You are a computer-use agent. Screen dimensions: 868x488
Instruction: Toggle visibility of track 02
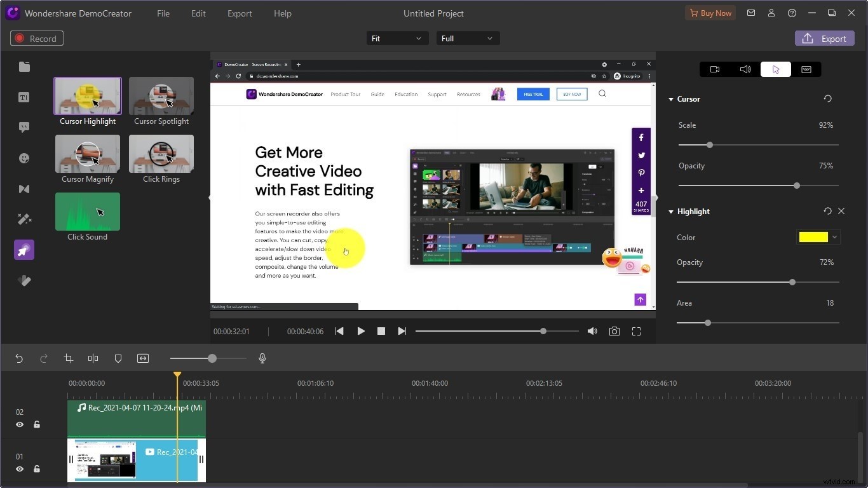point(20,424)
